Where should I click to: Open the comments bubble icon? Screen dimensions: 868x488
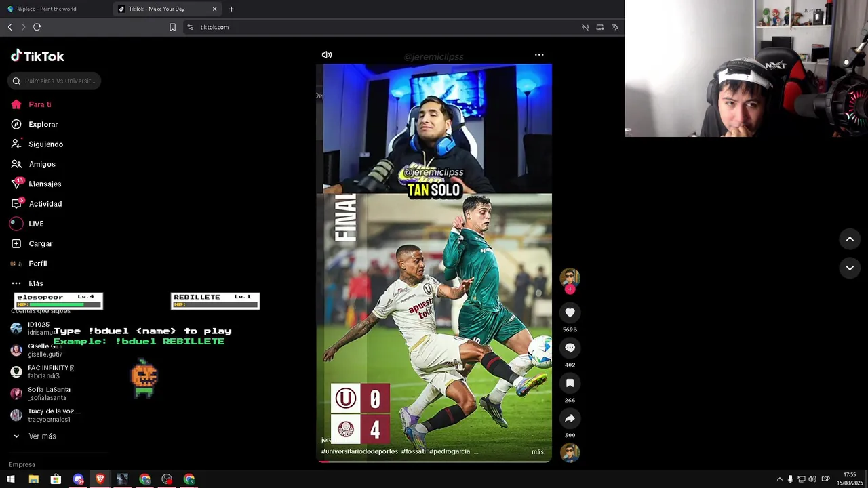[570, 348]
